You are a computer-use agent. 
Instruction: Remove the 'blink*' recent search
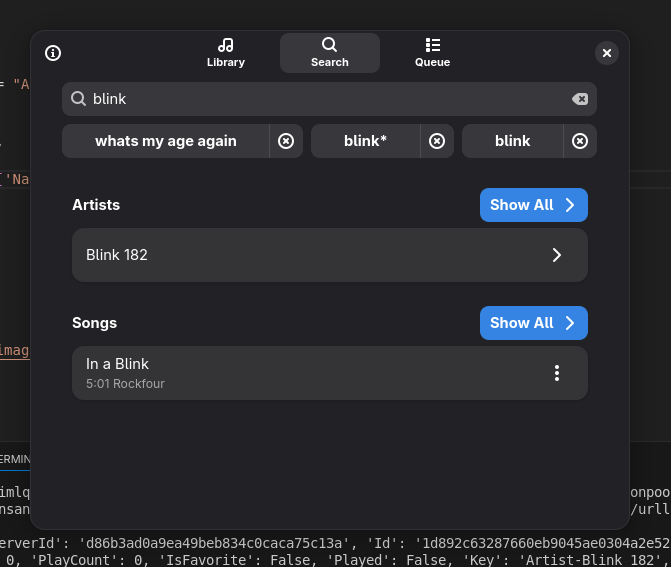(x=437, y=141)
